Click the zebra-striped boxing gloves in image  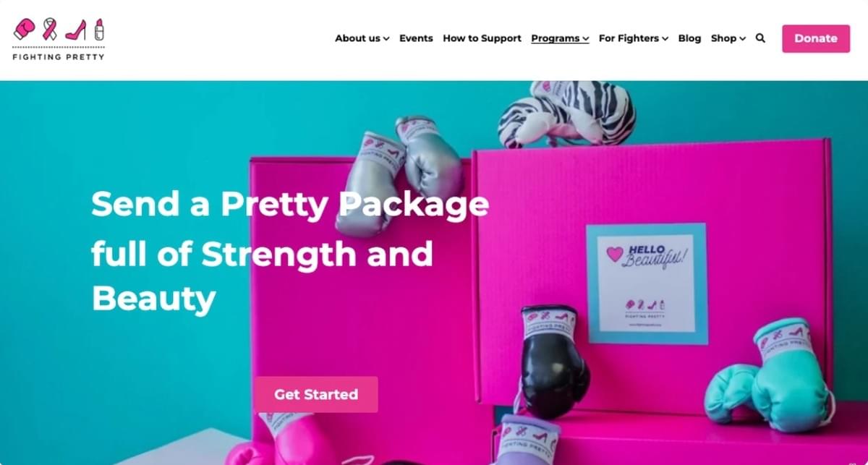click(x=567, y=113)
